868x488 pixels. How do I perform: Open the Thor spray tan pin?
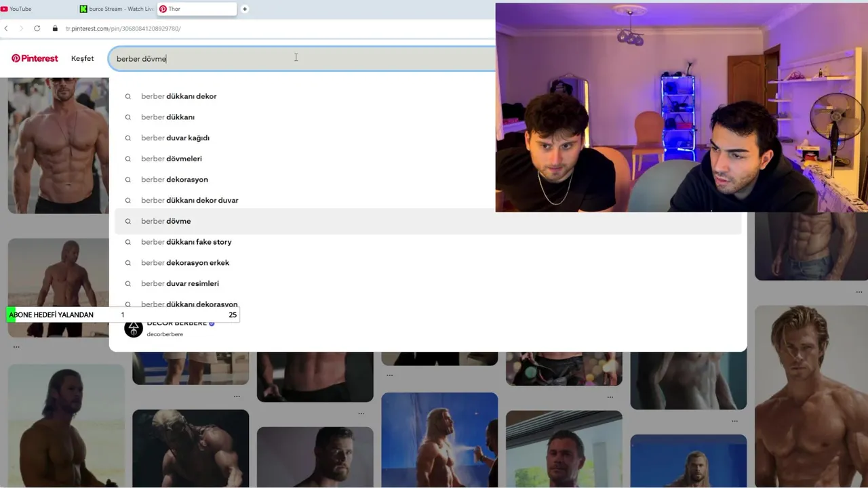click(x=439, y=440)
